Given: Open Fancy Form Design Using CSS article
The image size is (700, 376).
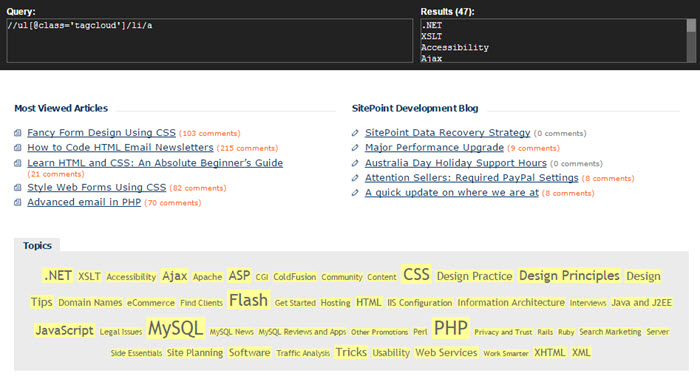Looking at the screenshot, I should tap(101, 133).
